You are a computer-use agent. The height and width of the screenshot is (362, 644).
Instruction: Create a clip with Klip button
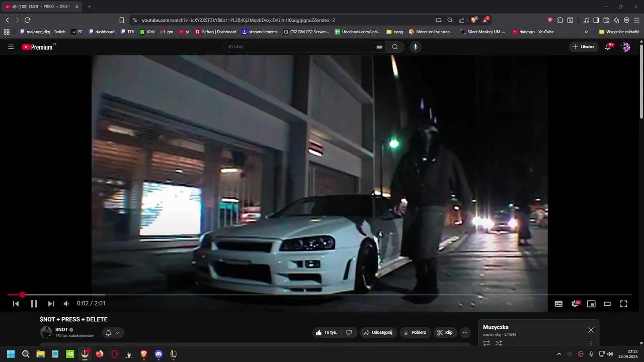tap(445, 332)
